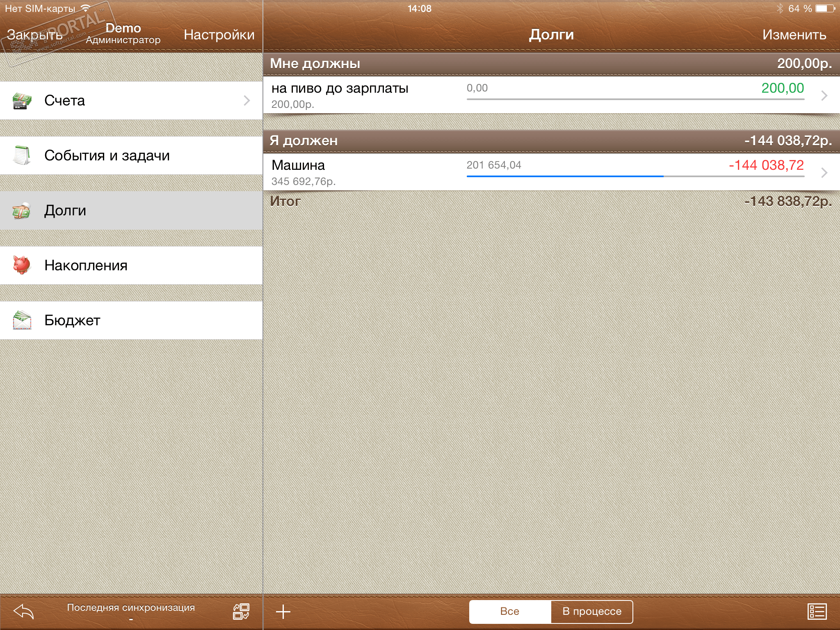840x630 pixels.
Task: Open chevron for the Машина debt
Action: point(824,173)
